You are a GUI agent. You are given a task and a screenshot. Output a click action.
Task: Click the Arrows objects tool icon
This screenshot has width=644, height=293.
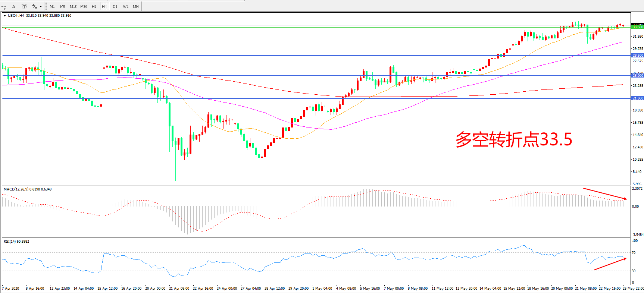click(34, 6)
